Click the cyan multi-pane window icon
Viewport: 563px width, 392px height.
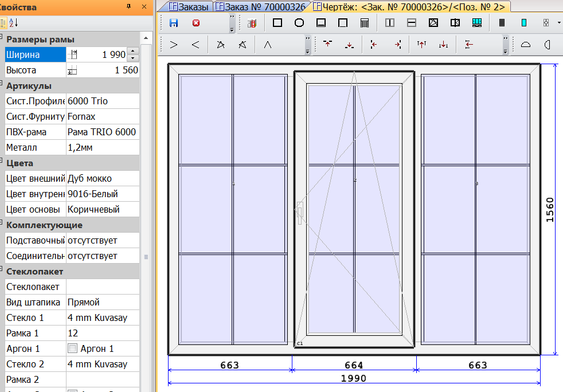[477, 23]
